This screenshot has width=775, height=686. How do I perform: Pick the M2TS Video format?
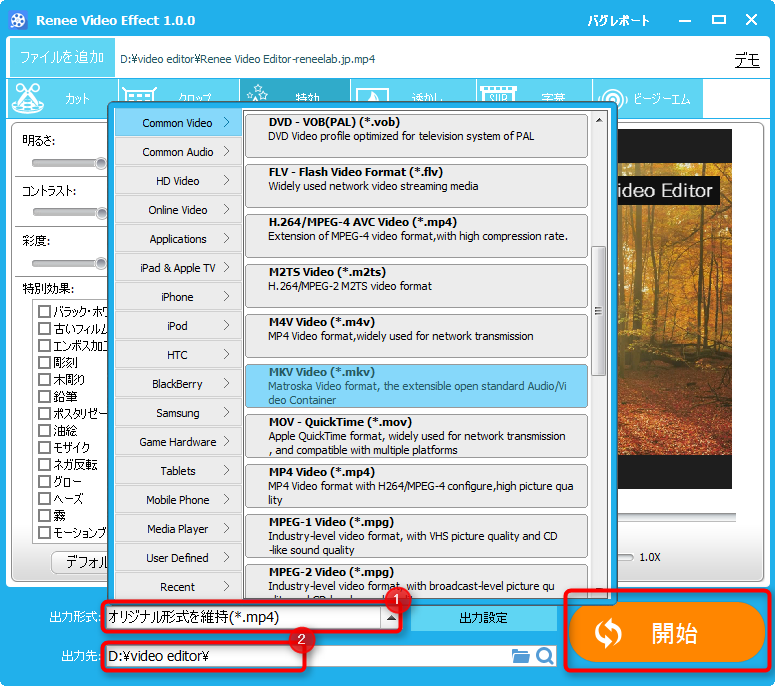(x=416, y=285)
